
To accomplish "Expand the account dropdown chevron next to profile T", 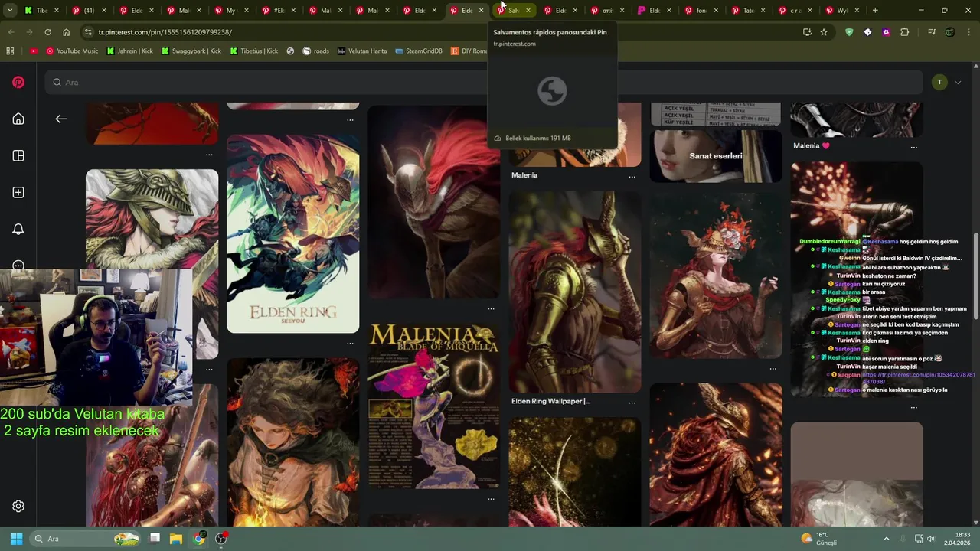I will click(958, 82).
